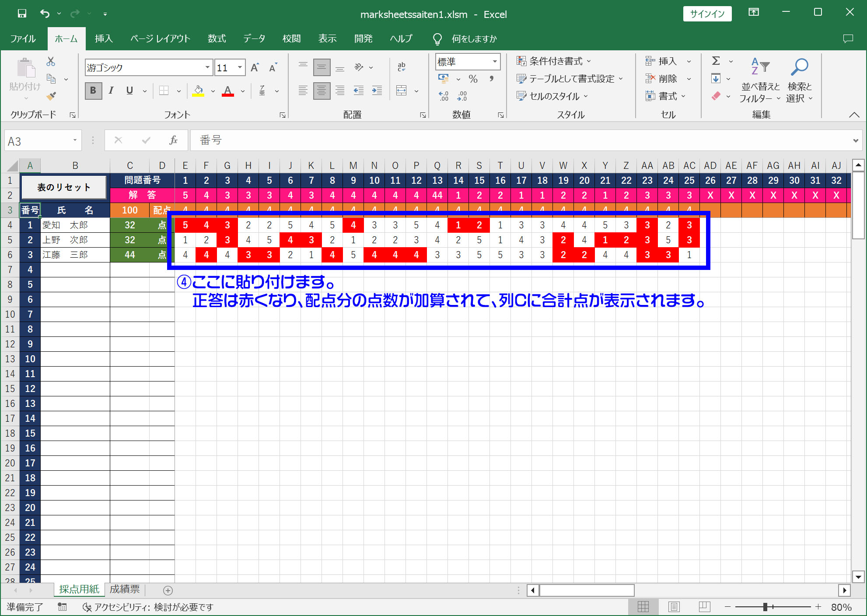The width and height of the screenshot is (867, 616).
Task: Open number format 標準 dropdown
Action: tap(495, 61)
